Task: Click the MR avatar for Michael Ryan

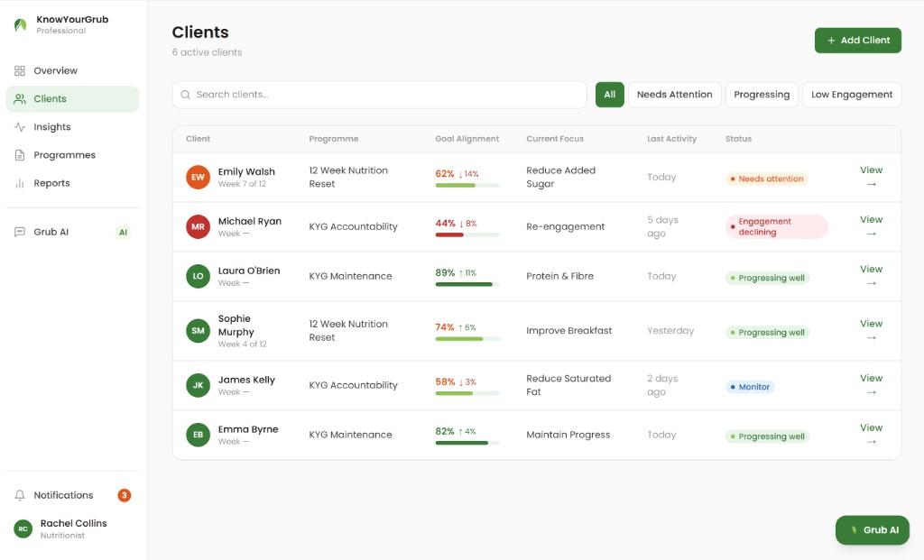Action: (x=198, y=226)
